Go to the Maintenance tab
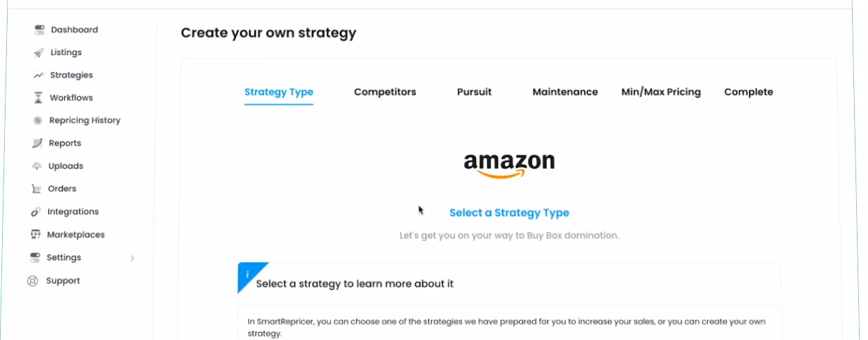Image resolution: width=868 pixels, height=340 pixels. pos(565,92)
